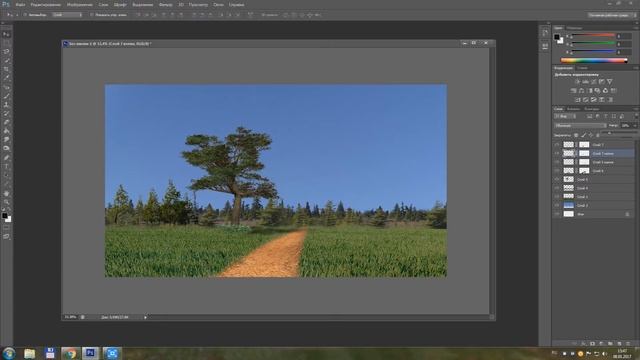Switch to the Контуры tab
Viewport: 640px width, 360px height.
[591, 109]
